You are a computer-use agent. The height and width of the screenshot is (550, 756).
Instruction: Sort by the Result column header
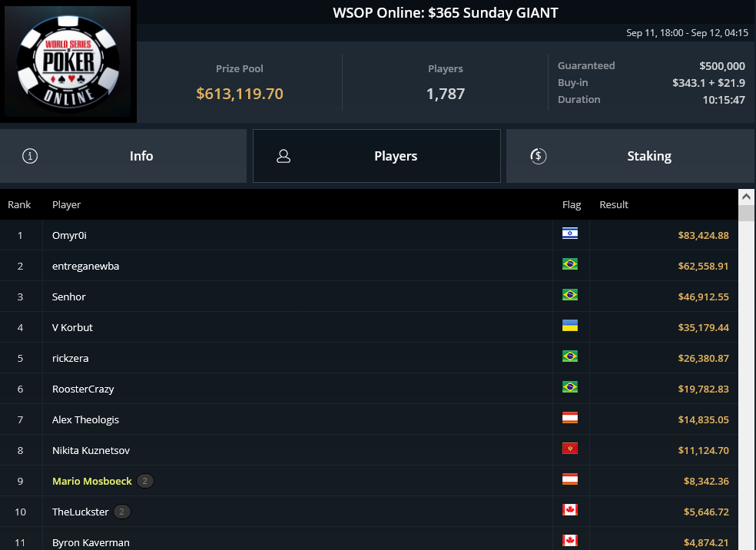tap(614, 204)
